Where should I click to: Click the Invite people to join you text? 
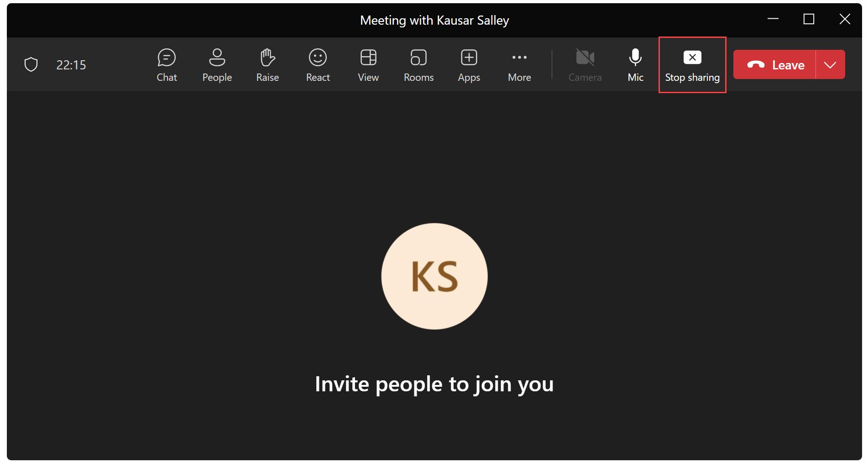point(434,384)
